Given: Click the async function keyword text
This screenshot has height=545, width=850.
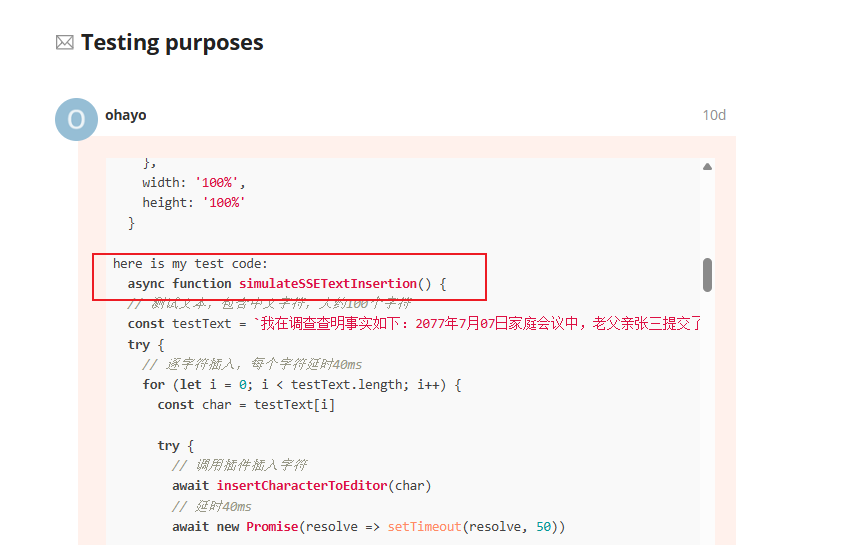Looking at the screenshot, I should [179, 284].
